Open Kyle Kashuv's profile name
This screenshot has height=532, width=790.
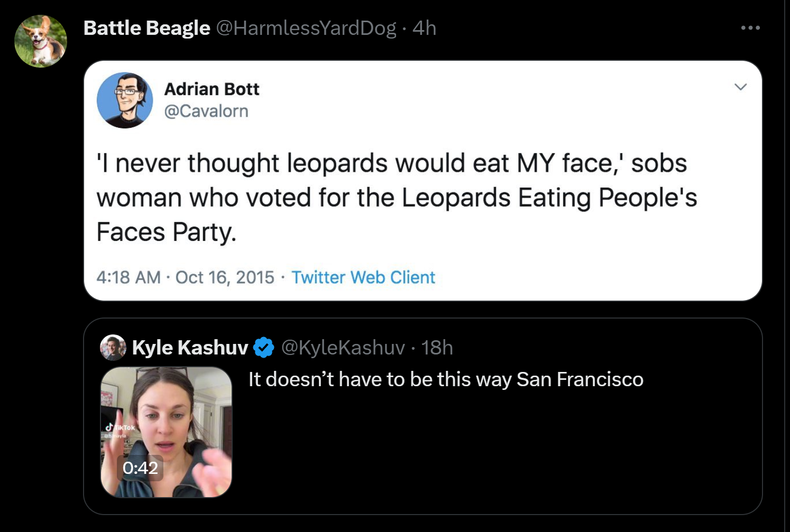pos(190,348)
